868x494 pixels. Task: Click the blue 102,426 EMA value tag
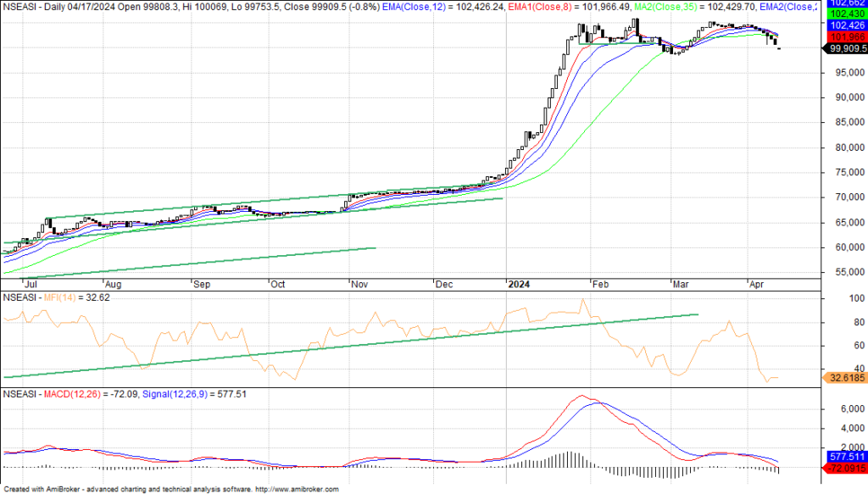[843, 25]
